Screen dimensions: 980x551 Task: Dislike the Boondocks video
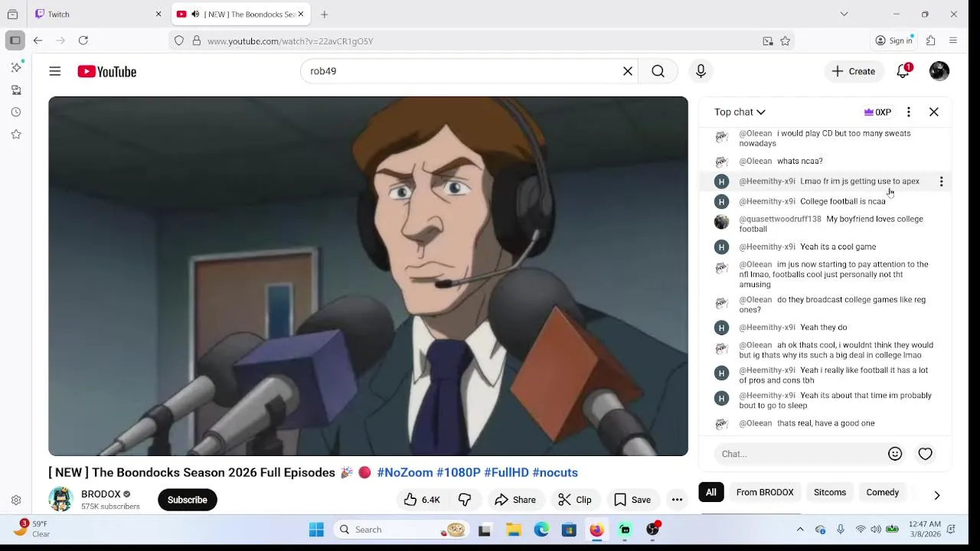click(x=465, y=500)
